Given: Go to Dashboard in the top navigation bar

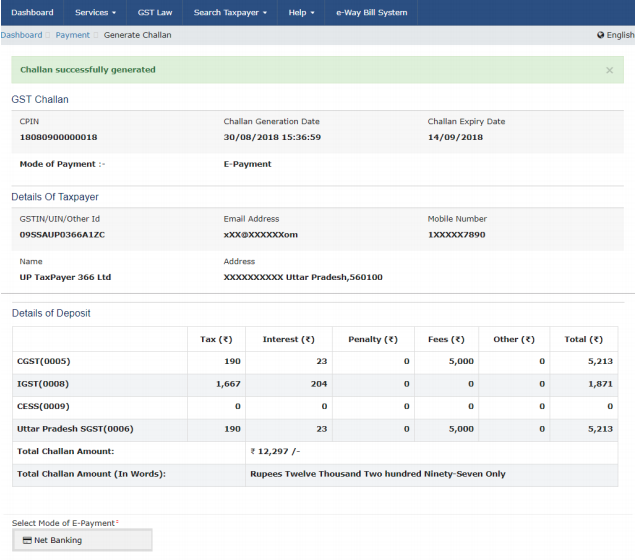Looking at the screenshot, I should click(x=32, y=12).
